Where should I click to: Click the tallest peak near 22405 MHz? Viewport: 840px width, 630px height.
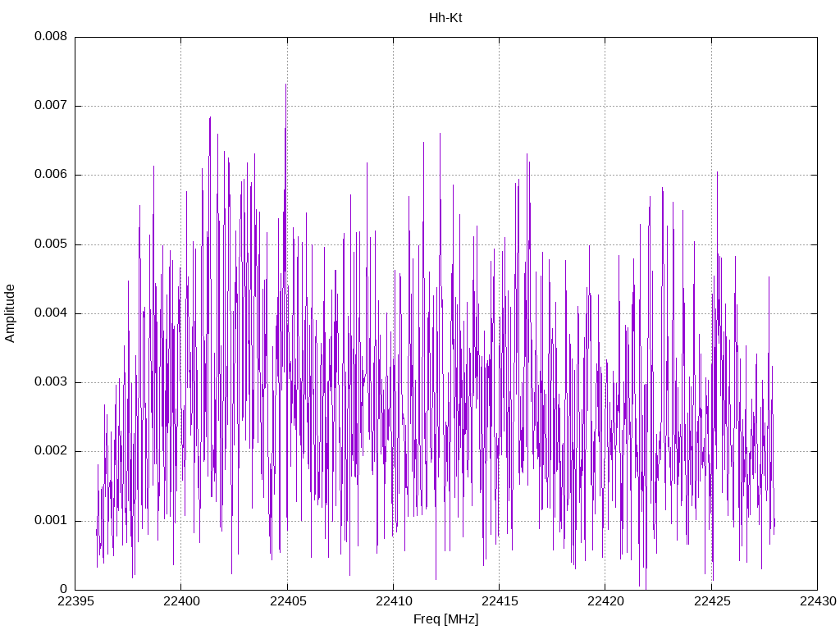pos(286,84)
